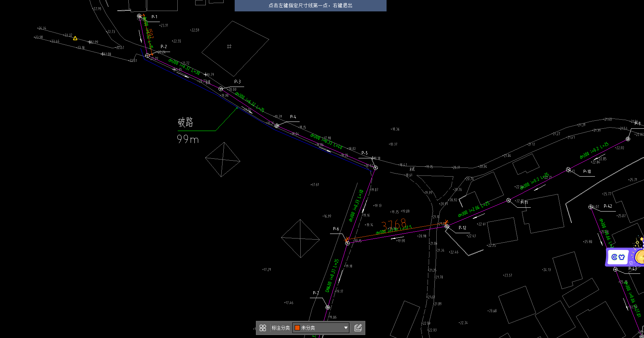Select the manhole node at P-4
This screenshot has width=644, height=338.
[277, 126]
